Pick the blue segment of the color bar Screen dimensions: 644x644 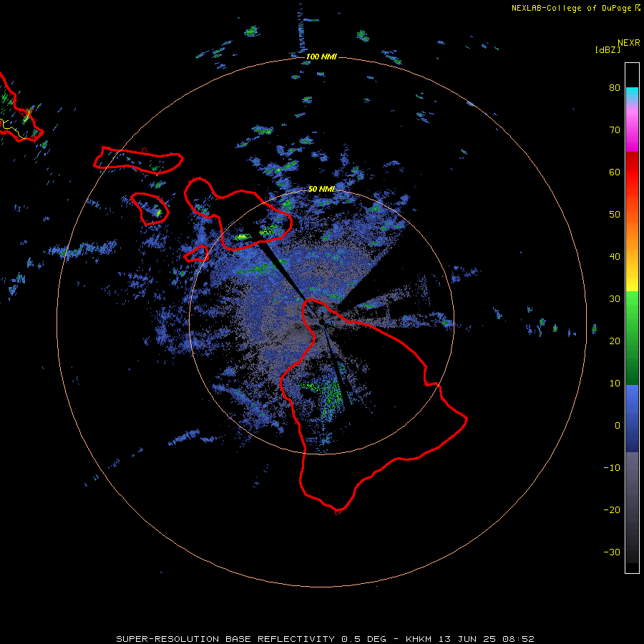point(632,418)
